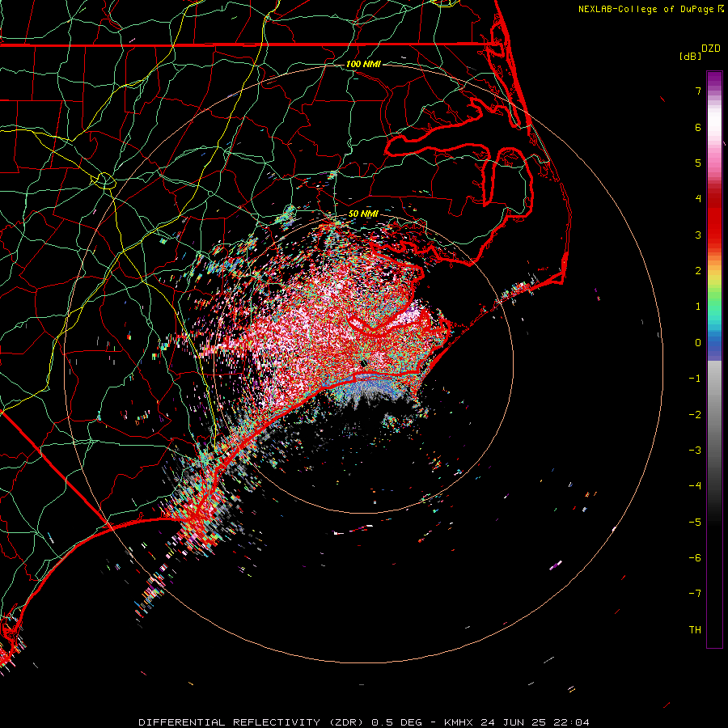Click the -2 dB value on color scale
This screenshot has height=728, width=728.
[695, 415]
